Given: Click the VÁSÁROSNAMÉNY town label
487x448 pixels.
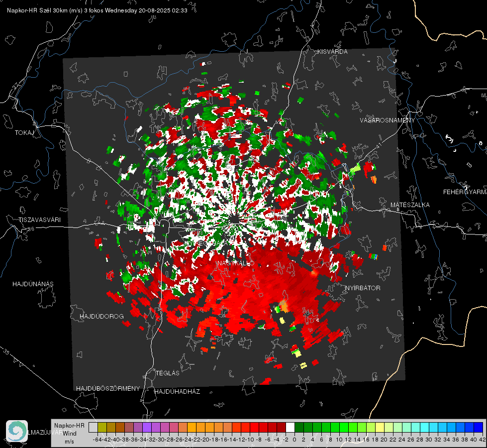Looking at the screenshot, I should tap(388, 120).
